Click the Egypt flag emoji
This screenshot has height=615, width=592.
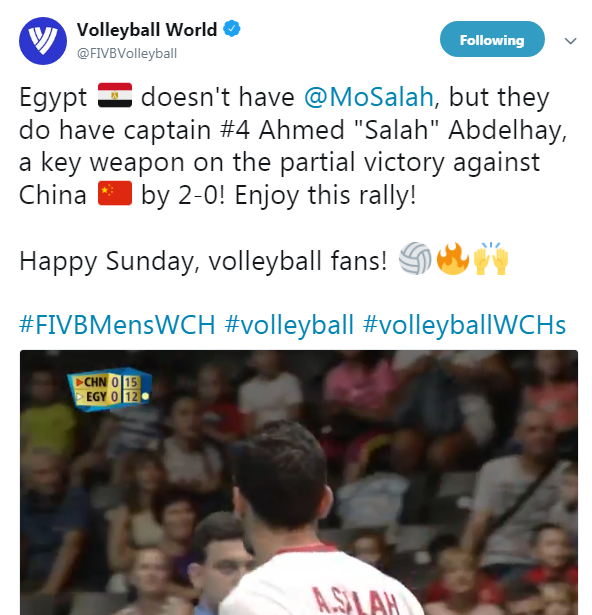tap(115, 95)
